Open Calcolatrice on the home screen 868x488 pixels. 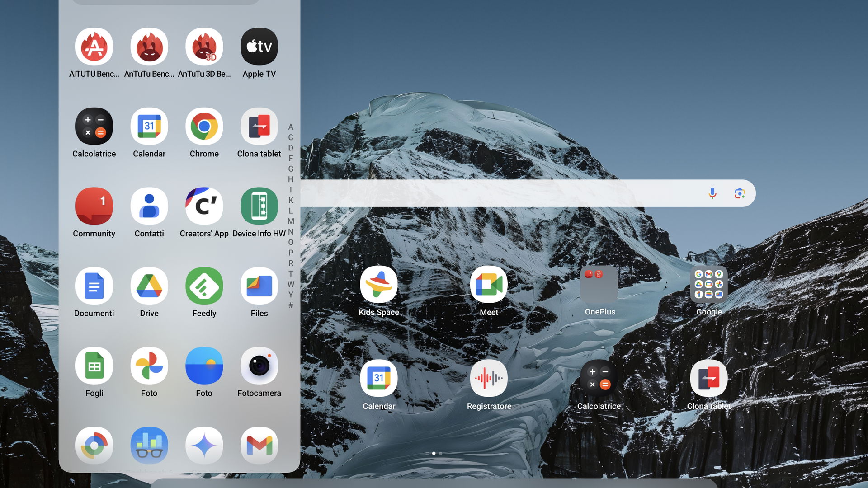click(599, 379)
